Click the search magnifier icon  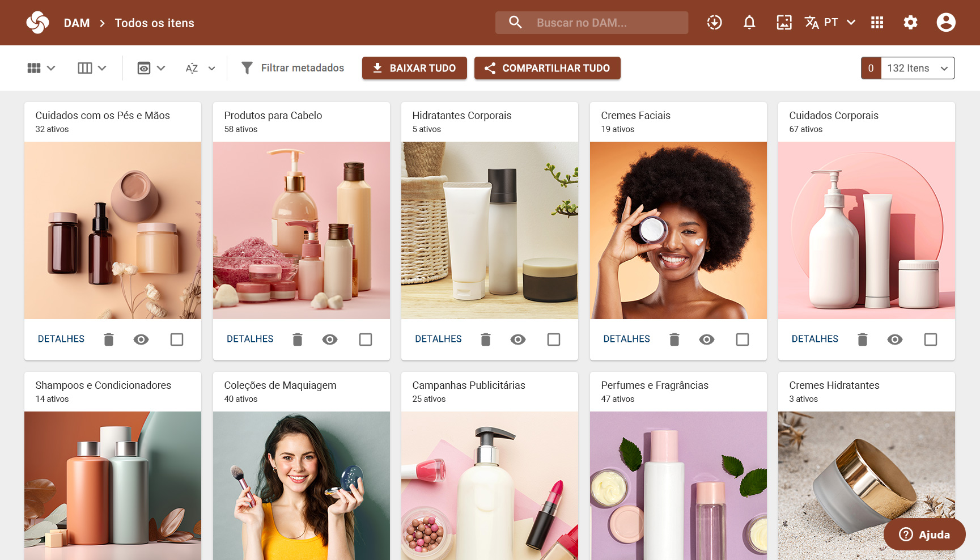pyautogui.click(x=515, y=23)
